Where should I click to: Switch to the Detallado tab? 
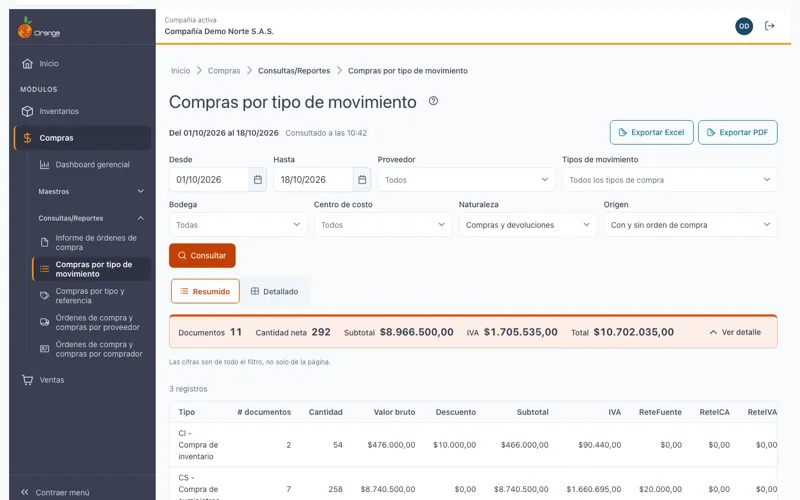(x=274, y=291)
